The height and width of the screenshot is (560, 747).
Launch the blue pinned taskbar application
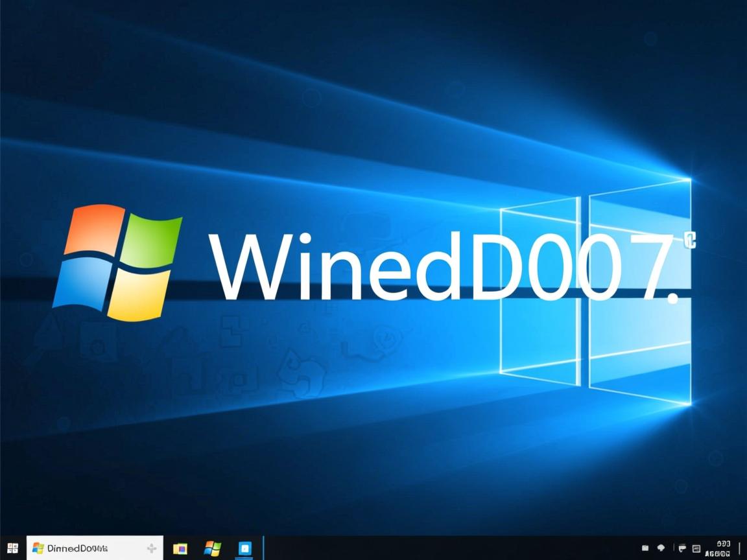coord(245,548)
